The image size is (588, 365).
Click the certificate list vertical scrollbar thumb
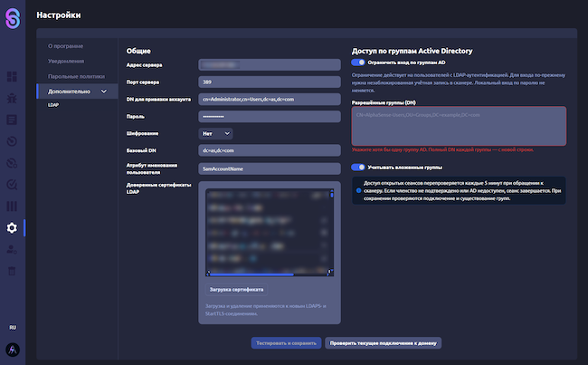click(x=331, y=195)
